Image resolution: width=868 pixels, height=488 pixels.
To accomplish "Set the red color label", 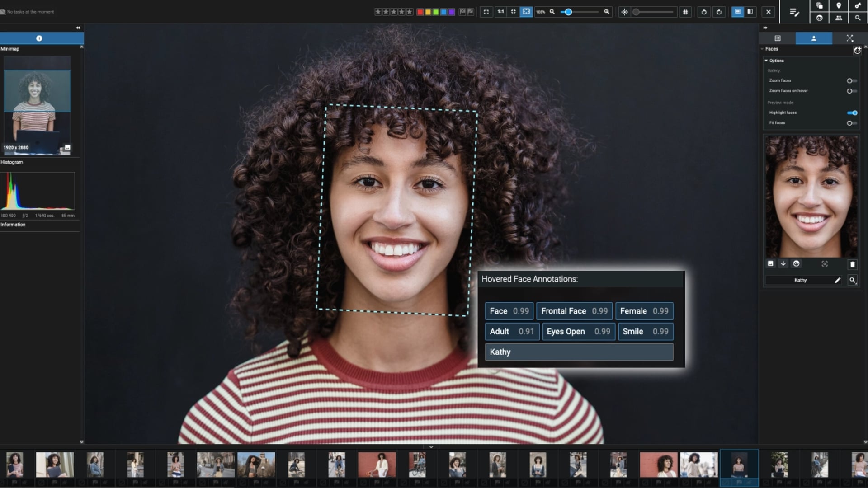I will tap(420, 12).
